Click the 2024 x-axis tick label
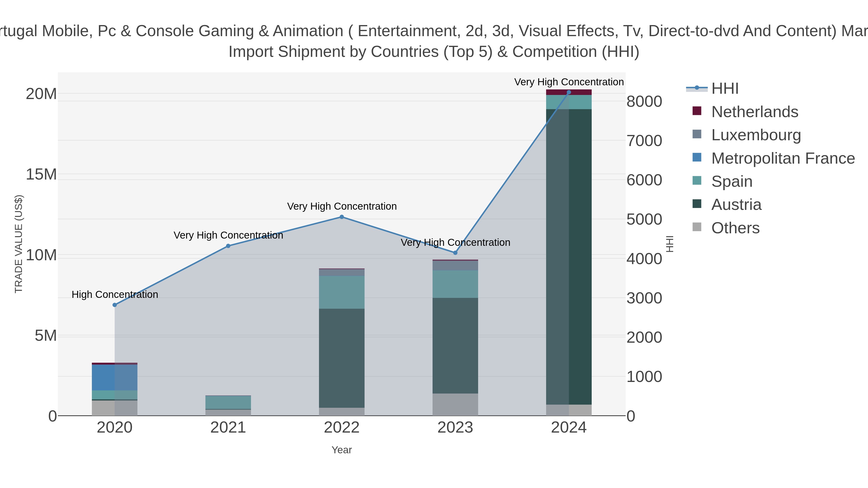This screenshot has height=488, width=868. [569, 428]
